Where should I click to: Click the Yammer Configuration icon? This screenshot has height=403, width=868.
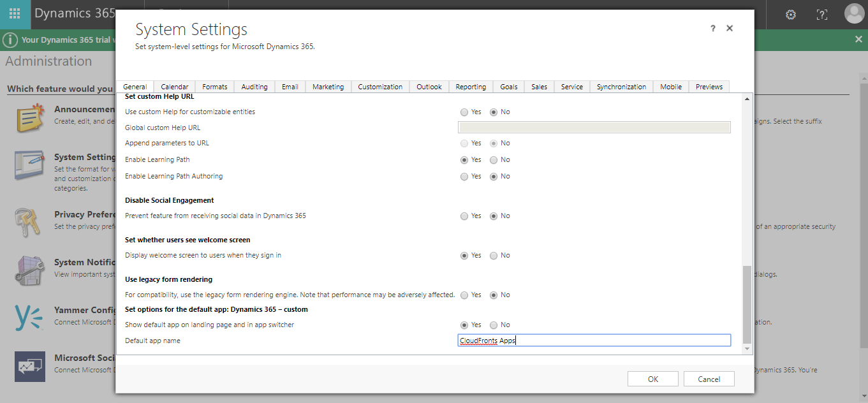30,318
